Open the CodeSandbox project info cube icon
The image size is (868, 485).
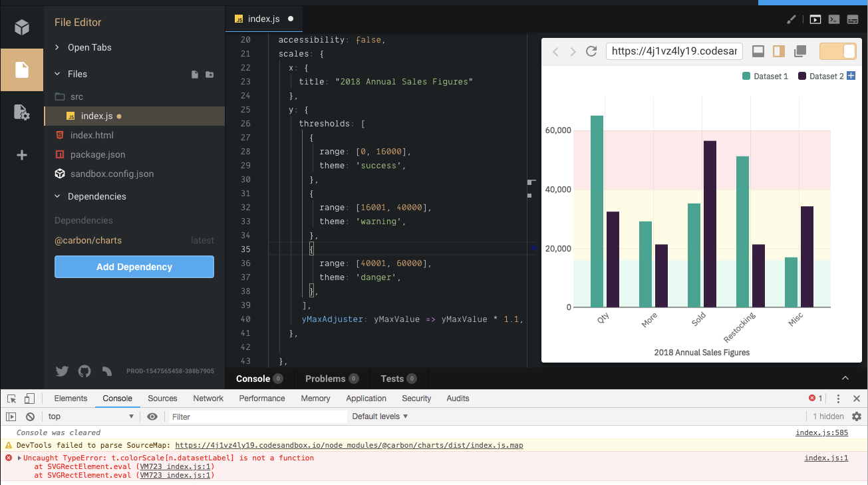pyautogui.click(x=22, y=27)
